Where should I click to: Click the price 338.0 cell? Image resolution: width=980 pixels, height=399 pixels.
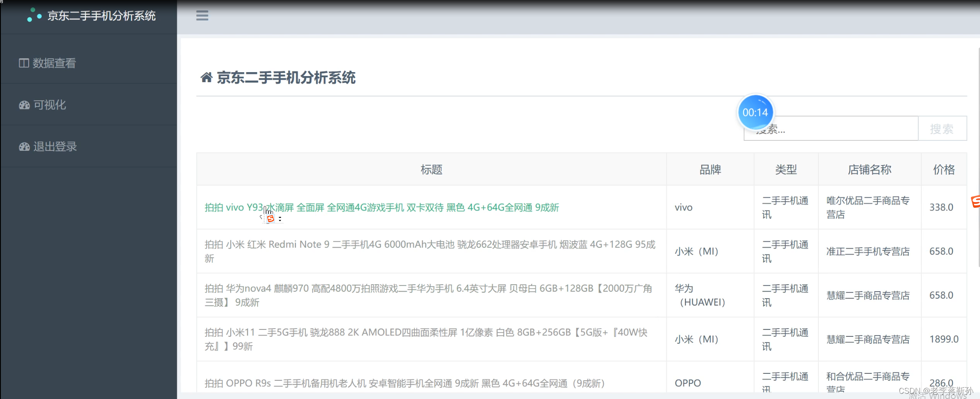click(944, 207)
